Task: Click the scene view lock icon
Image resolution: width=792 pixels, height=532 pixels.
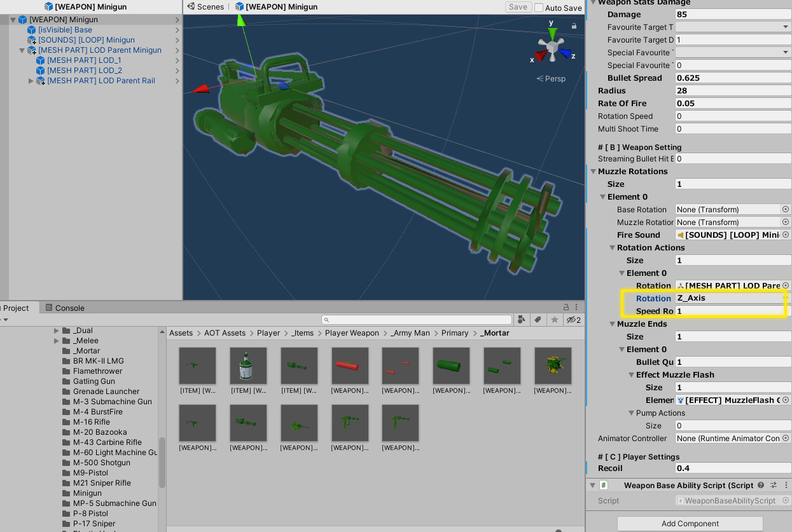Action: point(574,26)
